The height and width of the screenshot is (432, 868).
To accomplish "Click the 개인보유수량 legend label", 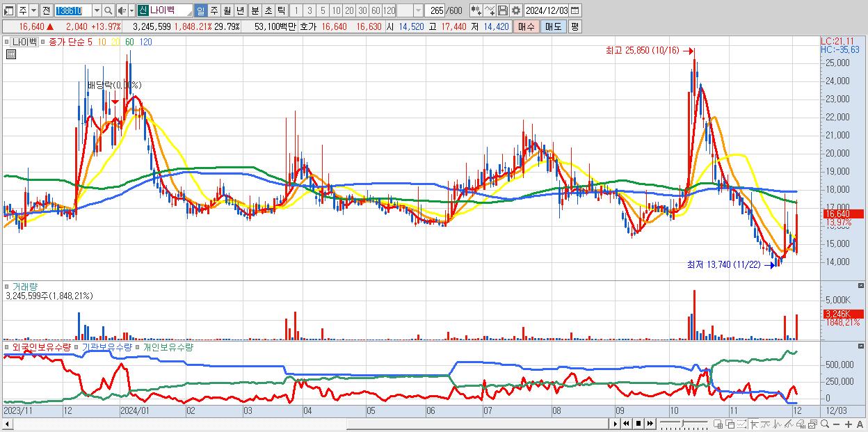I will click(x=167, y=346).
